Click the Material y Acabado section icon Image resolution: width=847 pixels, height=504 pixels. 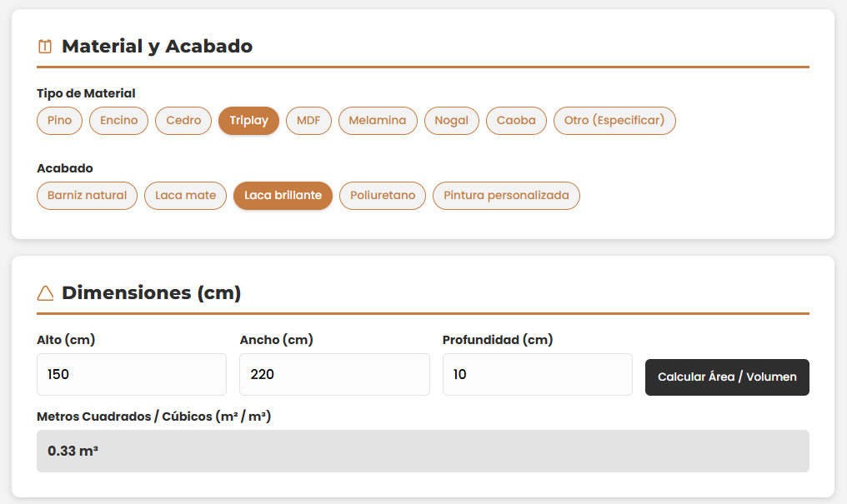[x=45, y=47]
